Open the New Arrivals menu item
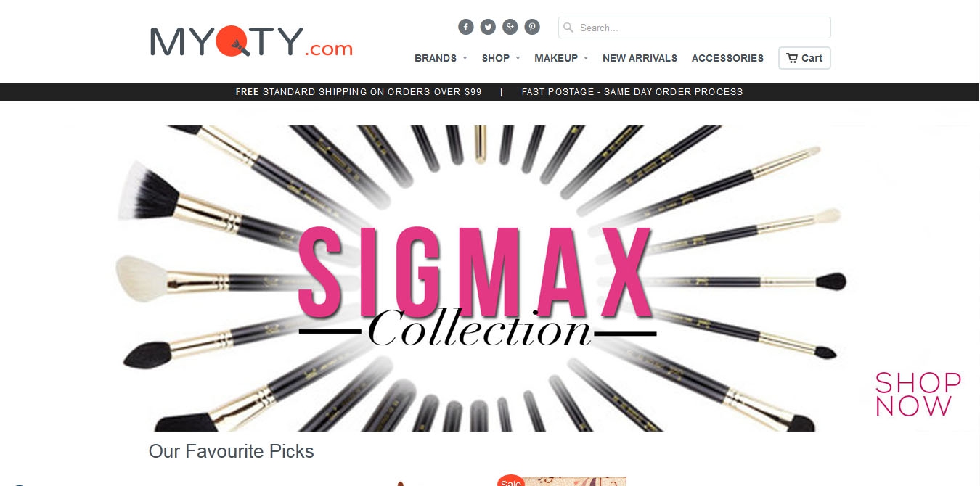This screenshot has width=980, height=486. [640, 58]
